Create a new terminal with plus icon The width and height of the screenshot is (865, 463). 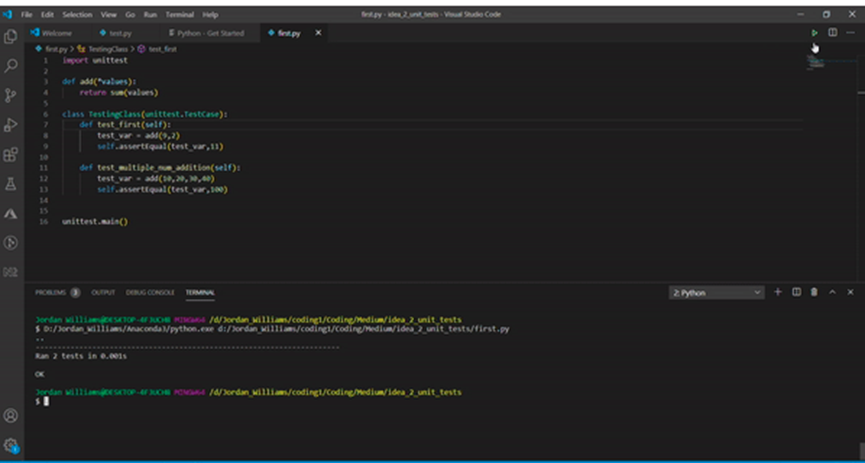pyautogui.click(x=779, y=292)
